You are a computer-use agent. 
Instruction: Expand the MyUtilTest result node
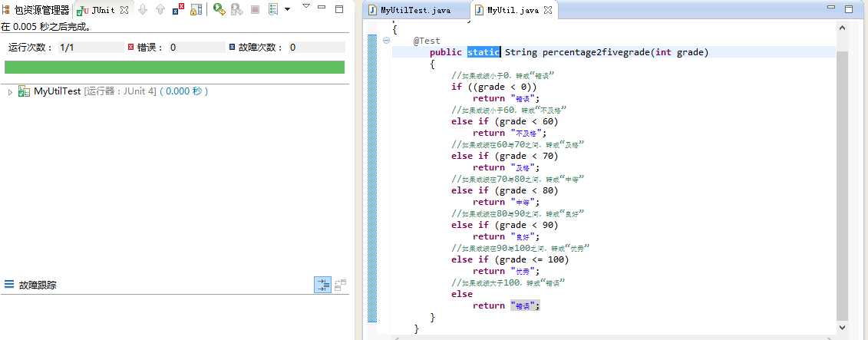tap(11, 92)
